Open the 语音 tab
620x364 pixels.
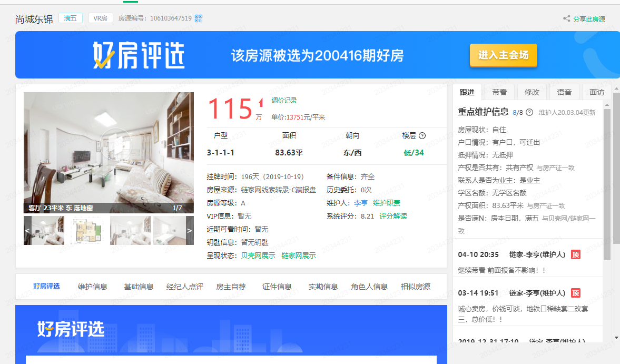(x=564, y=92)
